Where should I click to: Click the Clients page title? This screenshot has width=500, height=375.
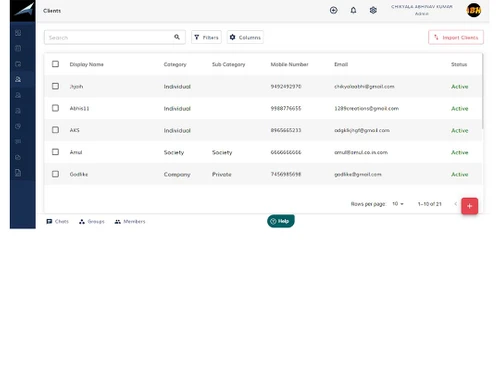52,11
